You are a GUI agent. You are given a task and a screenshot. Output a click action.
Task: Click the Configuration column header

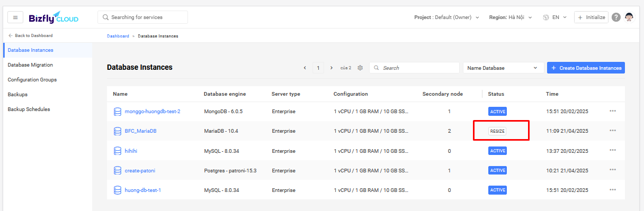point(351,94)
